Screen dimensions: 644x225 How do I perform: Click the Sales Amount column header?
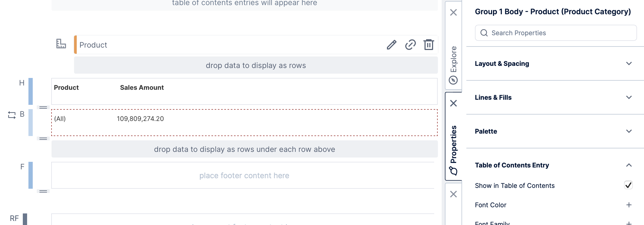point(142,88)
